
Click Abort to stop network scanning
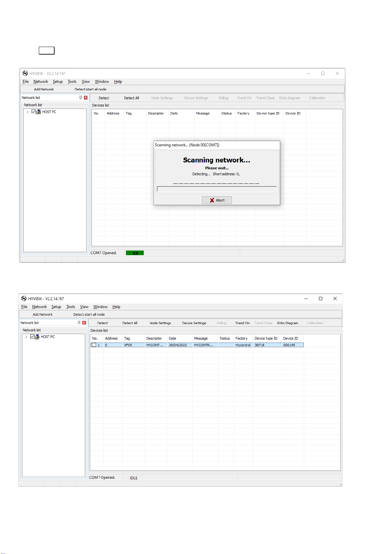217,200
